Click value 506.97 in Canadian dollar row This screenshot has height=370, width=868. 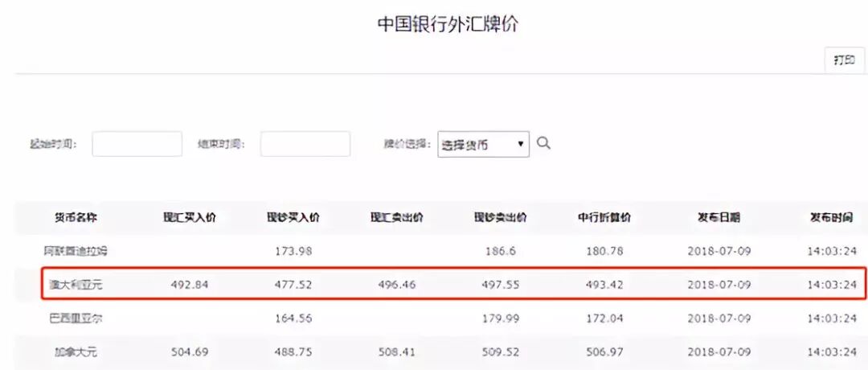(604, 352)
